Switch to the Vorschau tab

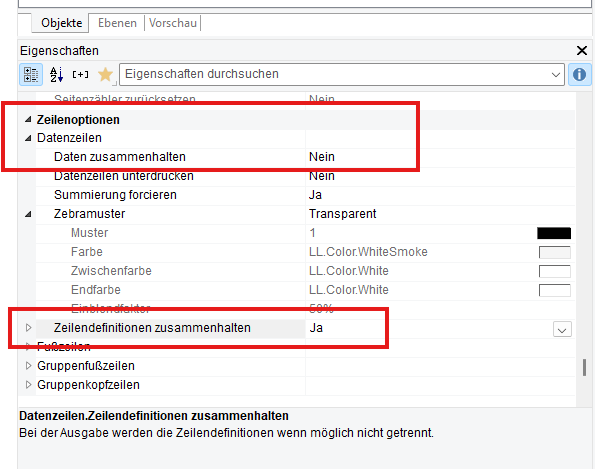pyautogui.click(x=173, y=23)
